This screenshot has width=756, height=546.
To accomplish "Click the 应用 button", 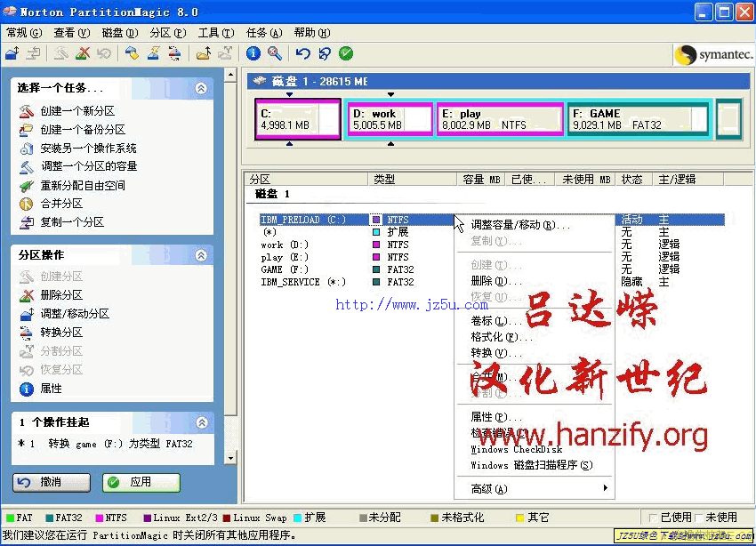I will click(x=141, y=482).
